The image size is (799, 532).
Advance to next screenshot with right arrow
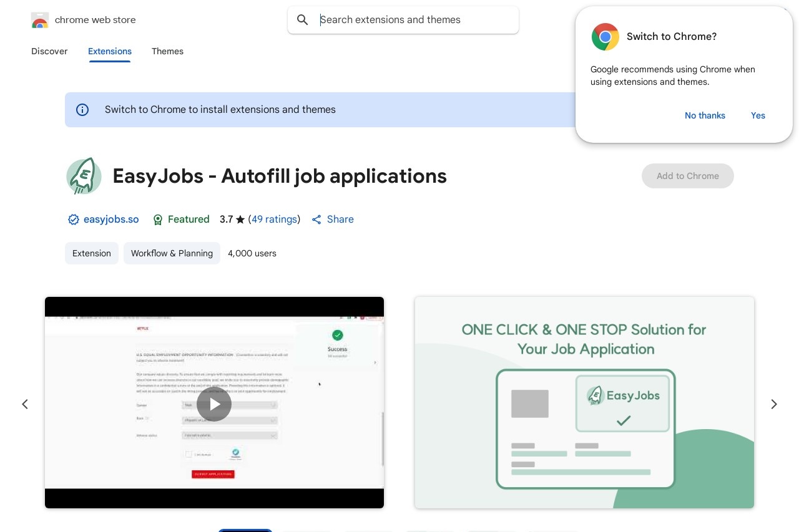coord(774,404)
